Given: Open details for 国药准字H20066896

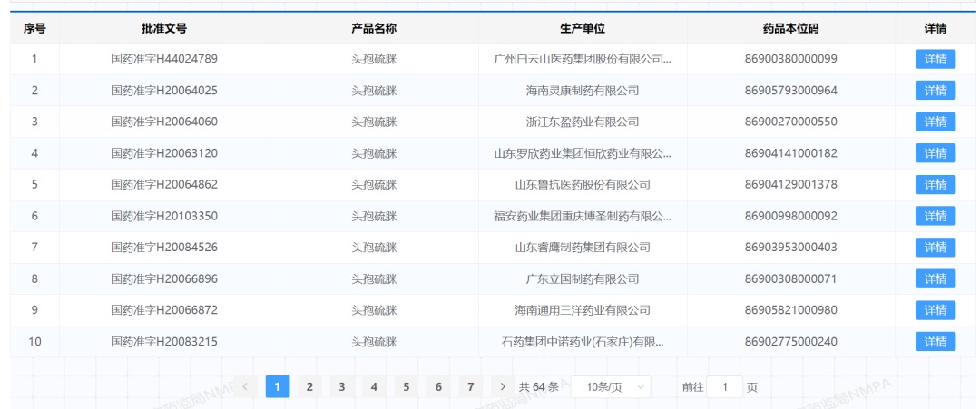Looking at the screenshot, I should pyautogui.click(x=935, y=278).
